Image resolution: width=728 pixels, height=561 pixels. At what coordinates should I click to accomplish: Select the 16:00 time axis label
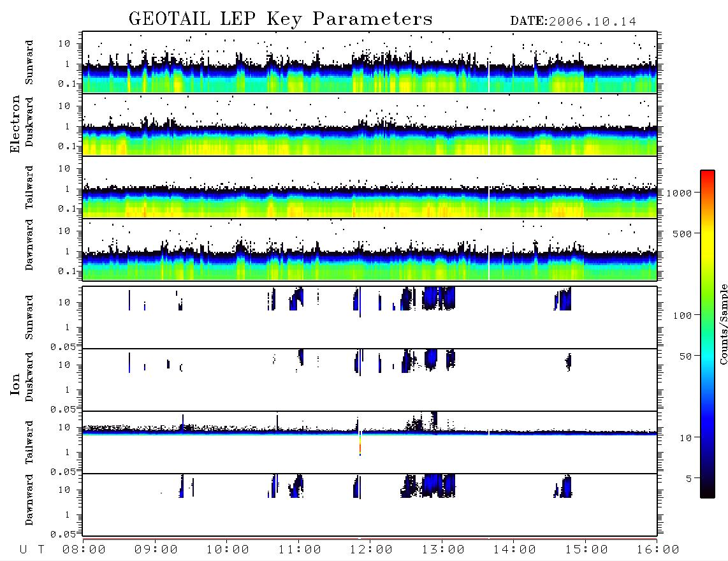click(x=658, y=550)
